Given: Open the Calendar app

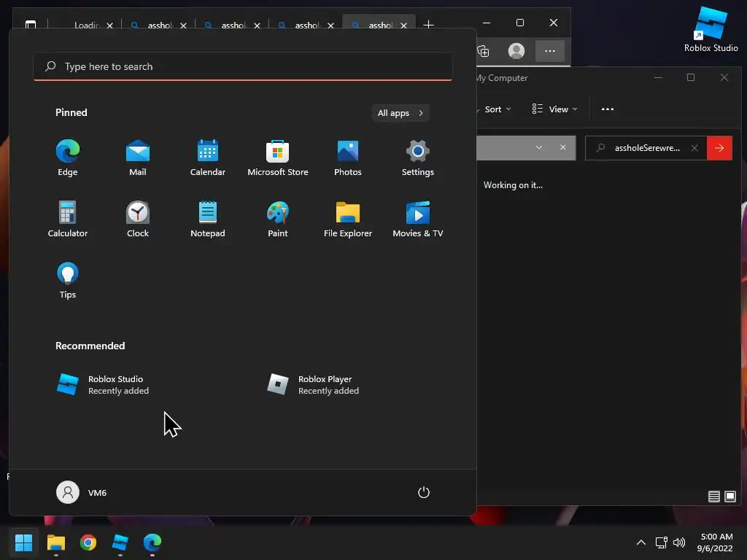Looking at the screenshot, I should 208,158.
